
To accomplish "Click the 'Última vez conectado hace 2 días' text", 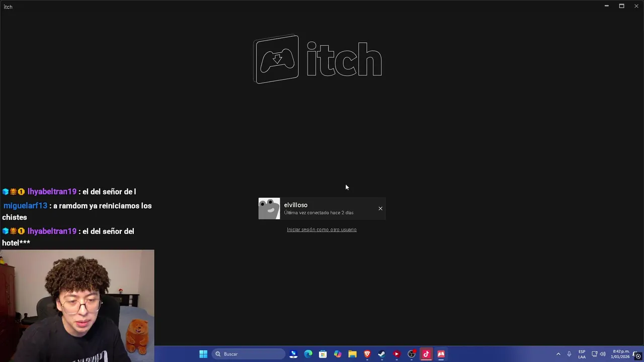I will 318,213.
